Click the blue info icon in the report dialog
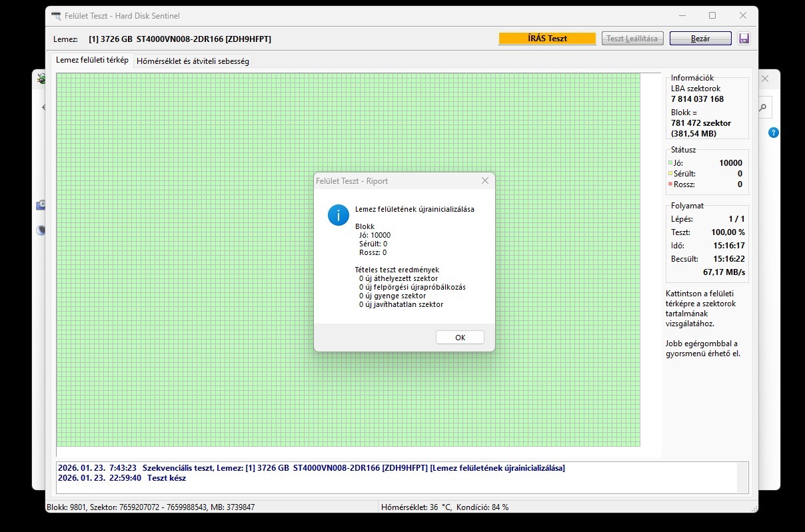805x532 pixels. coord(339,215)
